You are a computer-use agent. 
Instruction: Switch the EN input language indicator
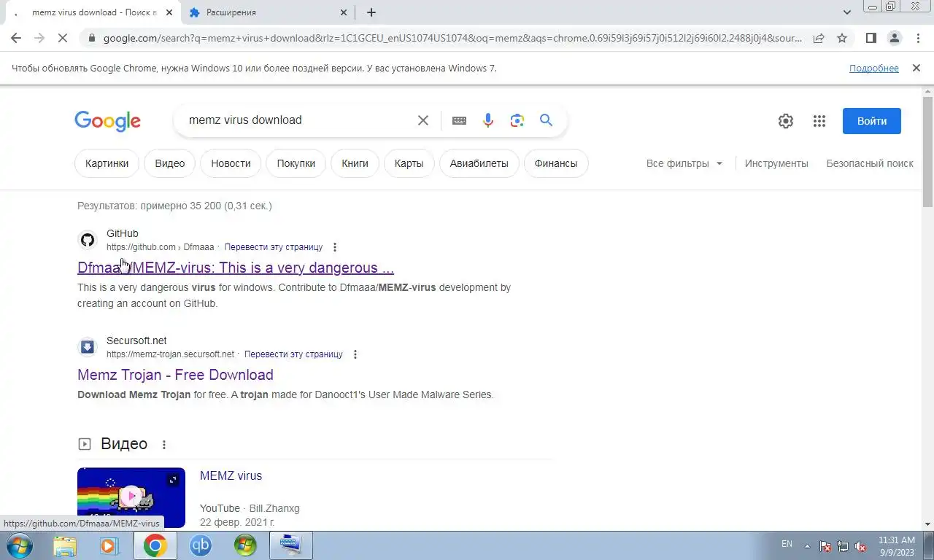coord(787,544)
